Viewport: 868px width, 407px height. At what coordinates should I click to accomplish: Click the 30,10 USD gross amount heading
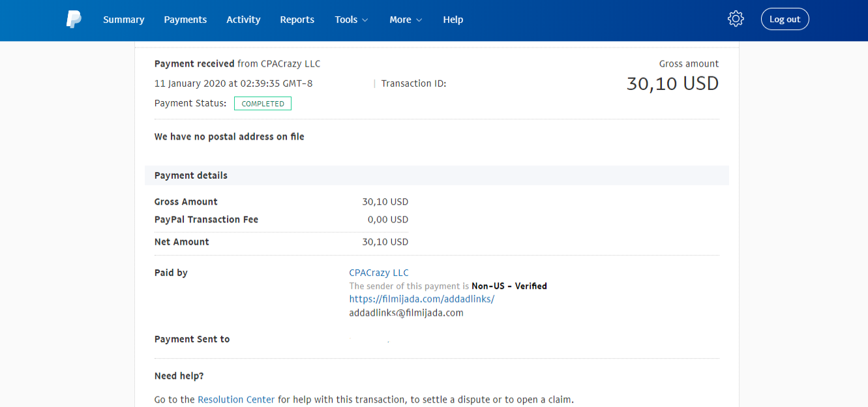[672, 83]
